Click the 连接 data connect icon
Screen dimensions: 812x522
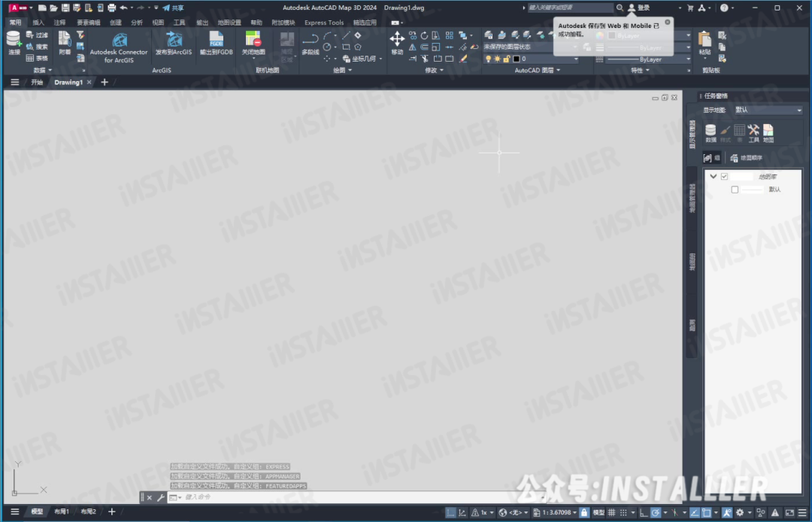(14, 42)
